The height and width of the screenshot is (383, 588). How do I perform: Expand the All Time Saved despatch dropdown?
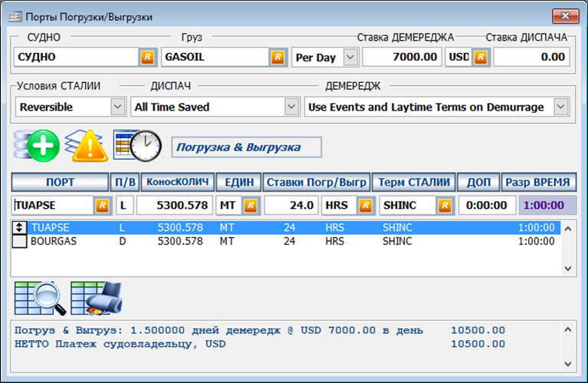coord(291,107)
